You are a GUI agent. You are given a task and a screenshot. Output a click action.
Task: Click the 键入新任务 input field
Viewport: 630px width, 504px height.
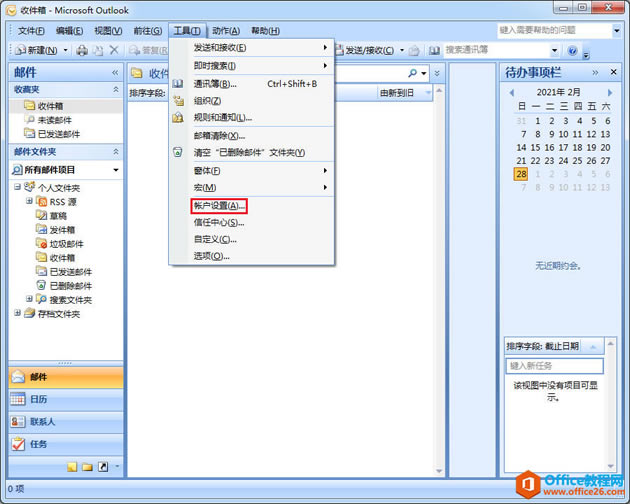pos(554,366)
